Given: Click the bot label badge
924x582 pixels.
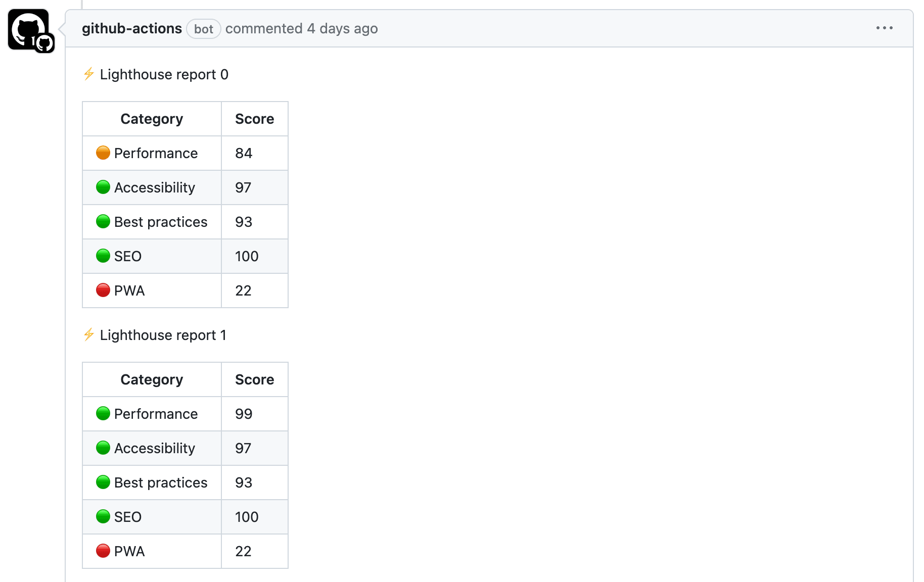Looking at the screenshot, I should point(203,29).
